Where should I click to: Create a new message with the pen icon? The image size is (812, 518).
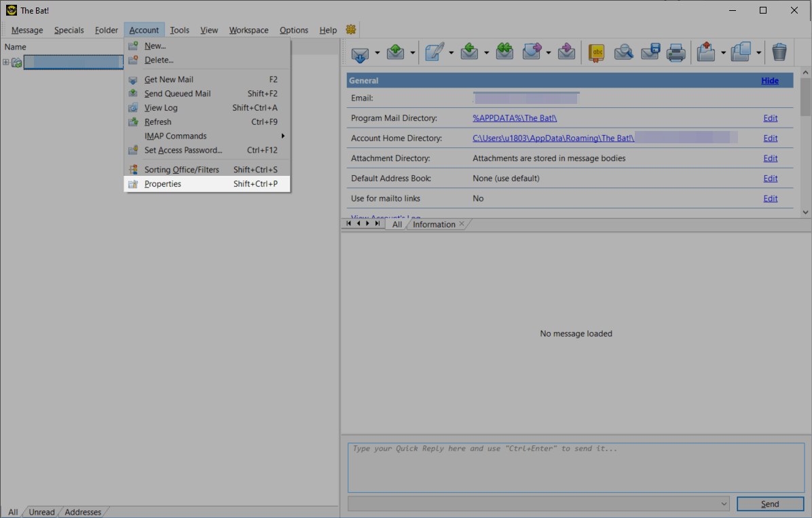pyautogui.click(x=435, y=52)
